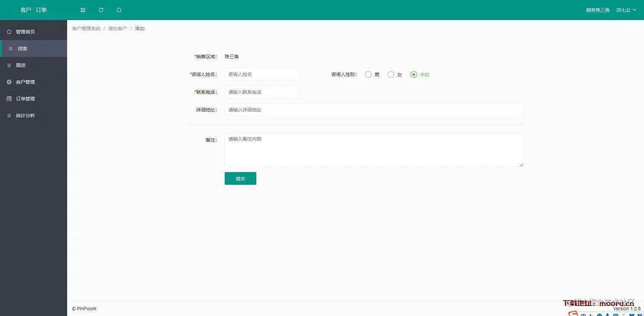Screen dimensions: 644x316
Task: Open the 线索 sidebar item
Action: click(x=34, y=48)
